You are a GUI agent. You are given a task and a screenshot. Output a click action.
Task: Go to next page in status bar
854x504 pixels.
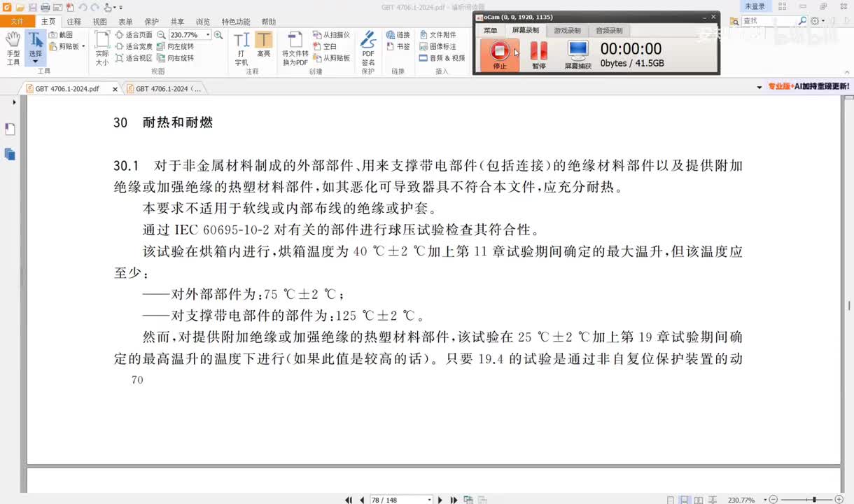tap(440, 500)
